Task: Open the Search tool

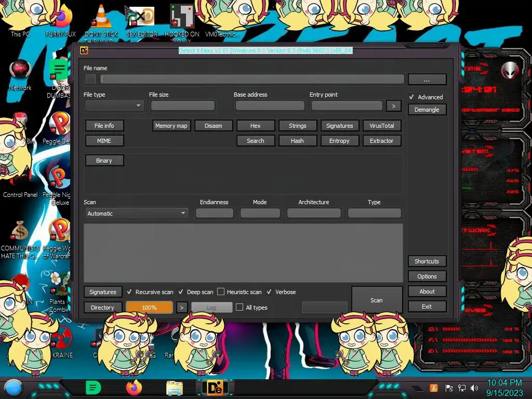Action: coord(256,141)
